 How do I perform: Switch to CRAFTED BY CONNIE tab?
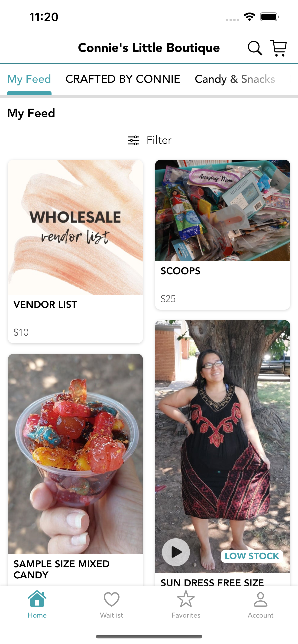coord(123,79)
